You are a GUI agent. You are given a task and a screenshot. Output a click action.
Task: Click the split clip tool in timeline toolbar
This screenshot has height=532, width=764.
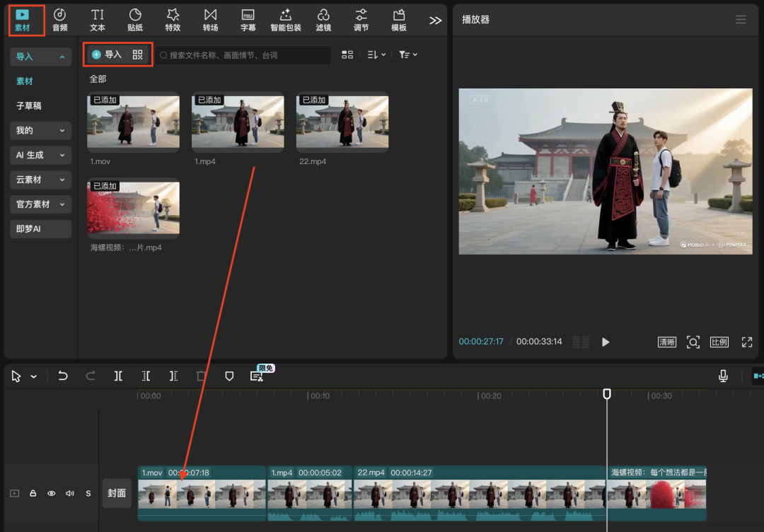tap(118, 376)
